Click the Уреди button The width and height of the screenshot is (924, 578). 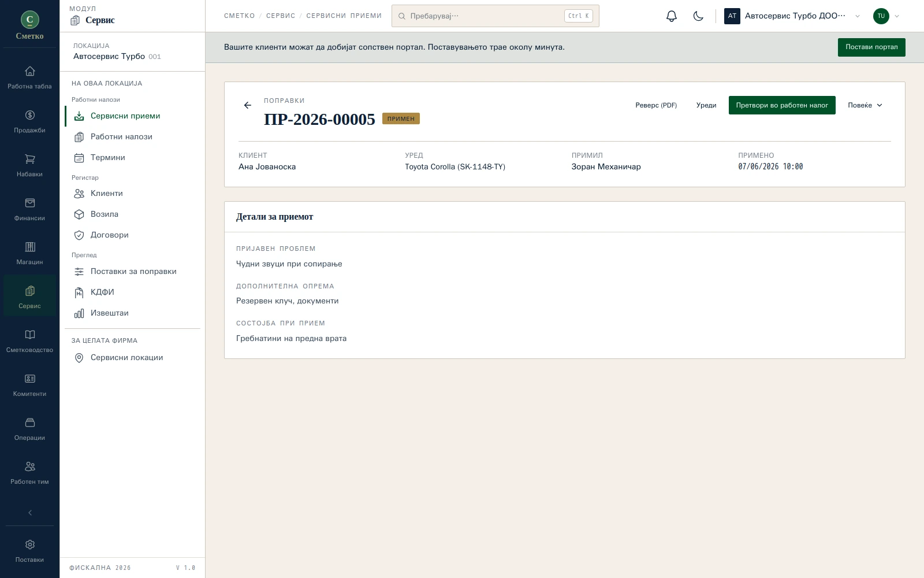706,105
